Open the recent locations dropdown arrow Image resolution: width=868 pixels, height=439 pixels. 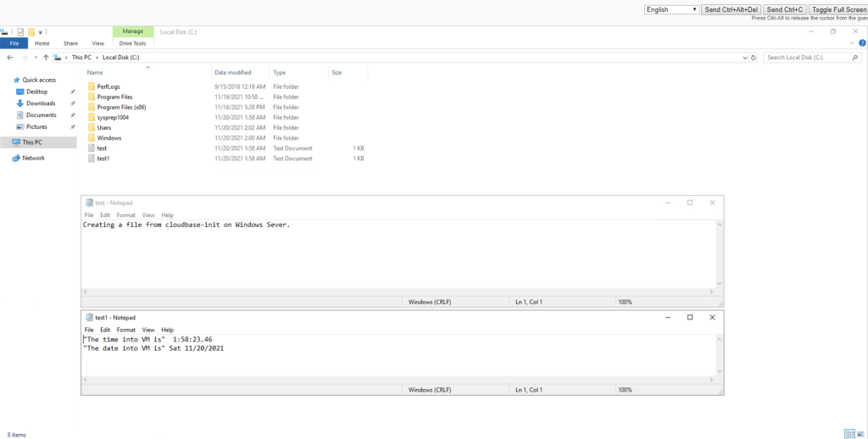tap(35, 58)
